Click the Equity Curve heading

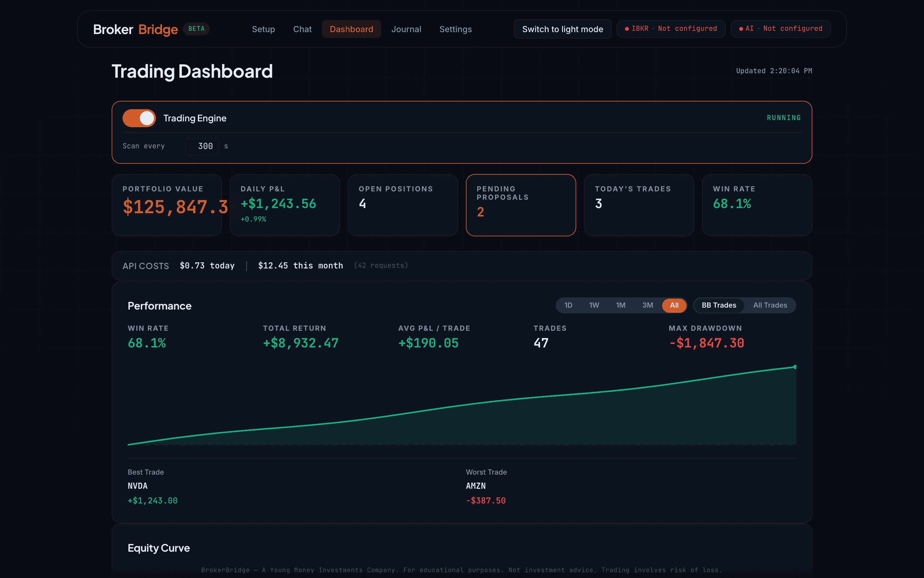point(158,548)
